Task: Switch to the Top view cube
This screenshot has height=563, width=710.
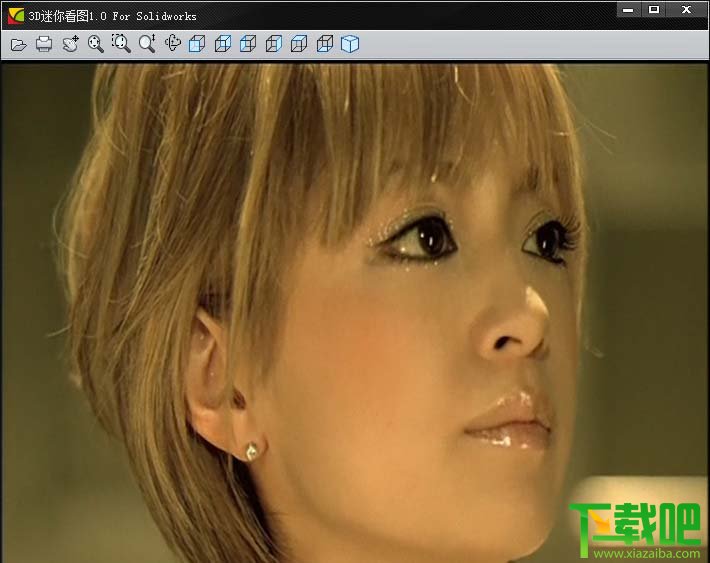Action: [x=299, y=44]
